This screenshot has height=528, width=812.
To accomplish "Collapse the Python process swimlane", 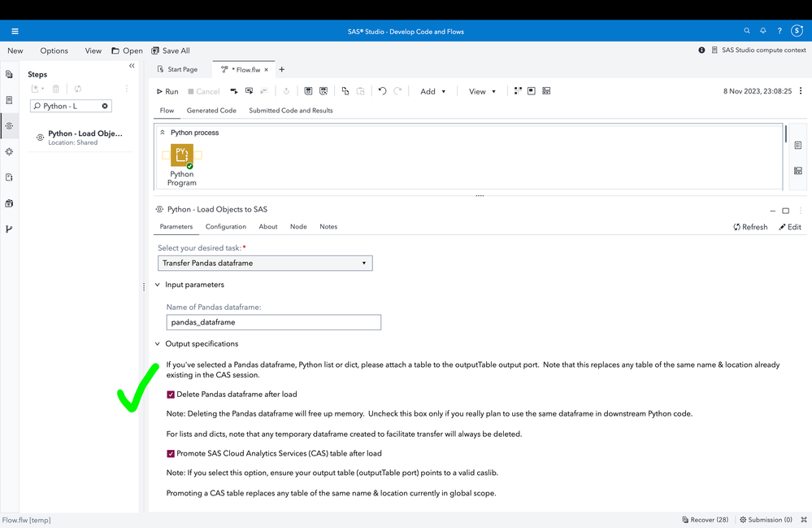I will tap(162, 133).
